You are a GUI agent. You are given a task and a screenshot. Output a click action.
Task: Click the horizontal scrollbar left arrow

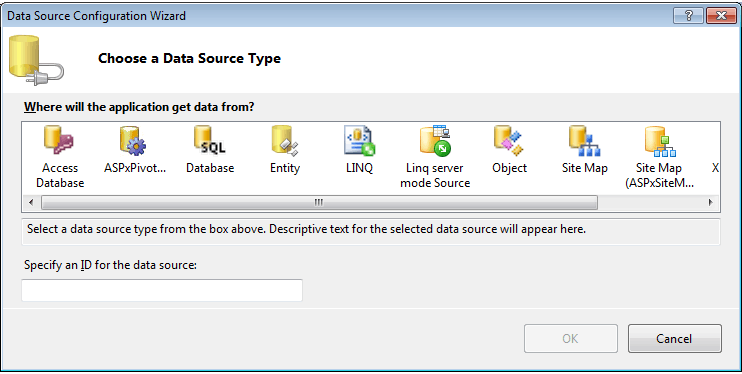32,203
